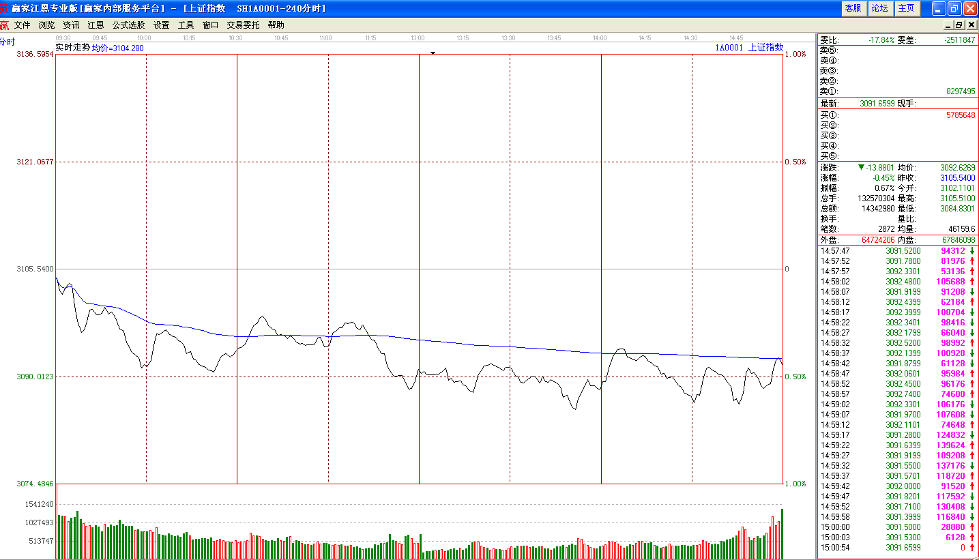
Task: Minimize the inner chart window from the menu bar
Action: pos(948,25)
